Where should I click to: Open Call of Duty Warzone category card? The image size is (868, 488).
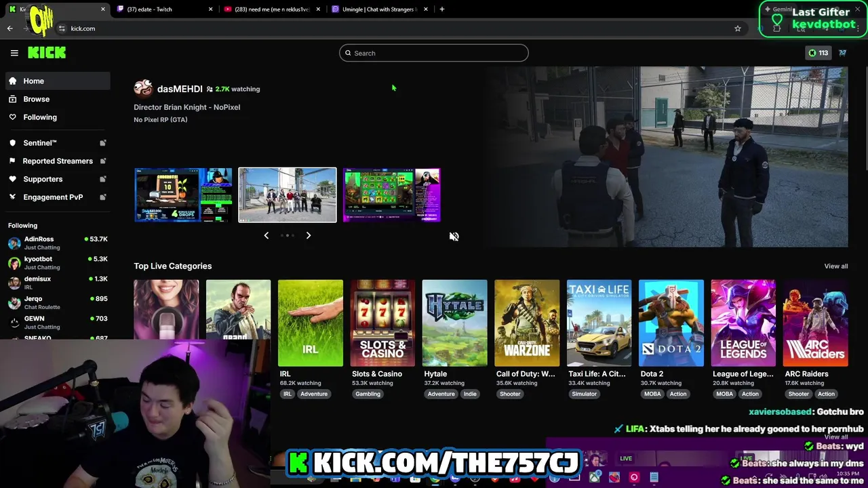[527, 323]
